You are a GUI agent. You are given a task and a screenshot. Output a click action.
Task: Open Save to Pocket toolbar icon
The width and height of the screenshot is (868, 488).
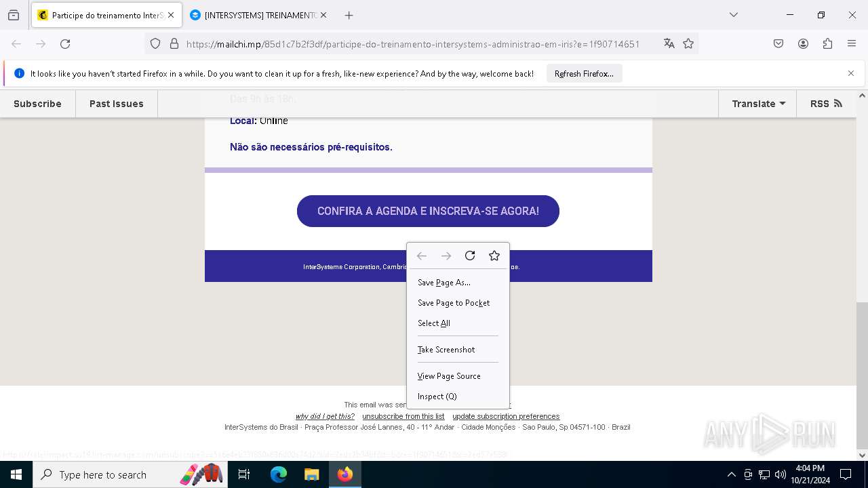[x=778, y=43]
